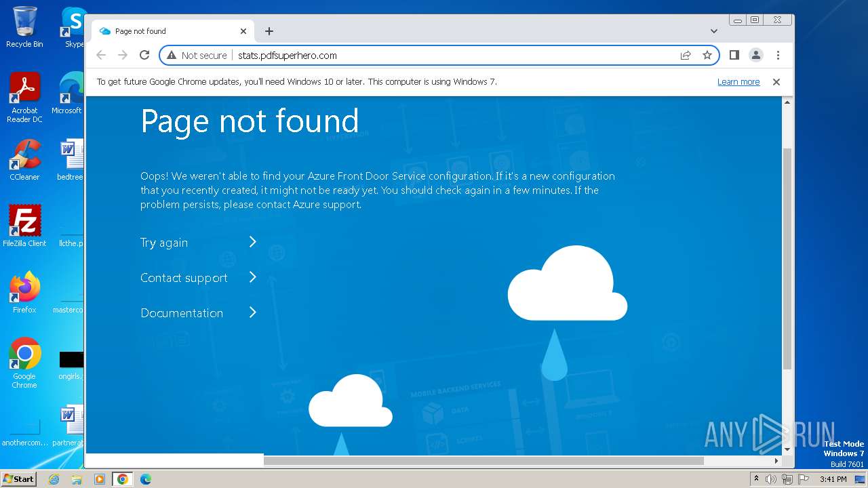Screen dimensions: 868x488
Task: Open File Explorer from the taskbar
Action: coord(77,479)
